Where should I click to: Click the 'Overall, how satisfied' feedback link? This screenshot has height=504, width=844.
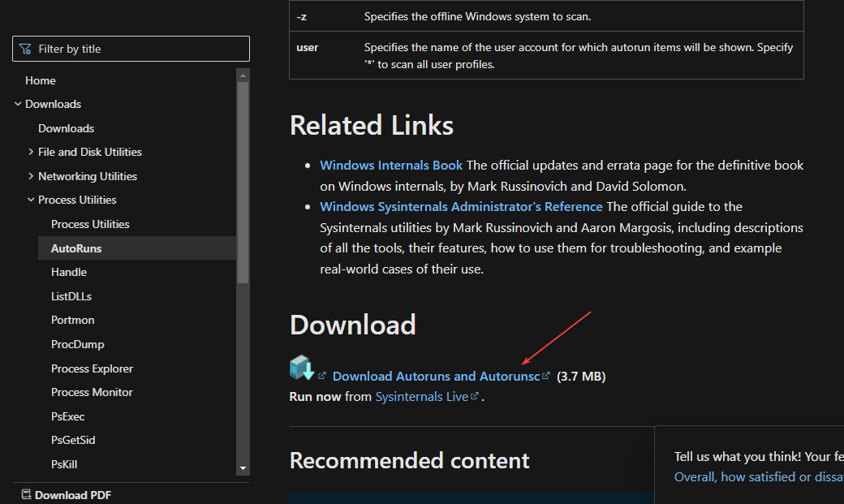coord(759,477)
